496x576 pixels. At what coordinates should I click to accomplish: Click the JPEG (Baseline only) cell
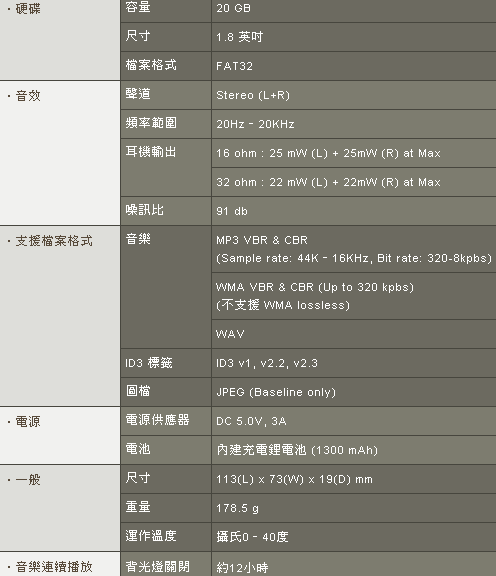click(354, 392)
